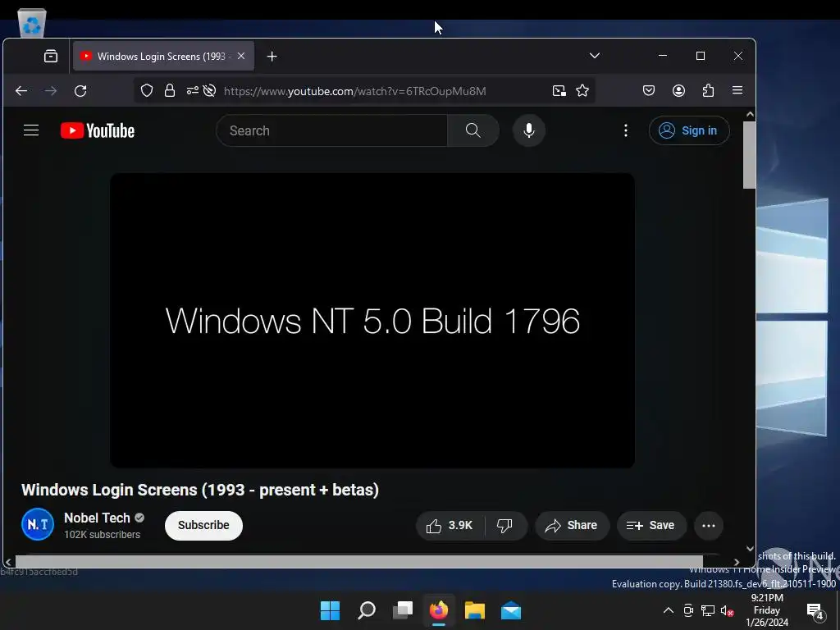Open the Windows Start menu
This screenshot has height=630, width=840.
coord(330,610)
